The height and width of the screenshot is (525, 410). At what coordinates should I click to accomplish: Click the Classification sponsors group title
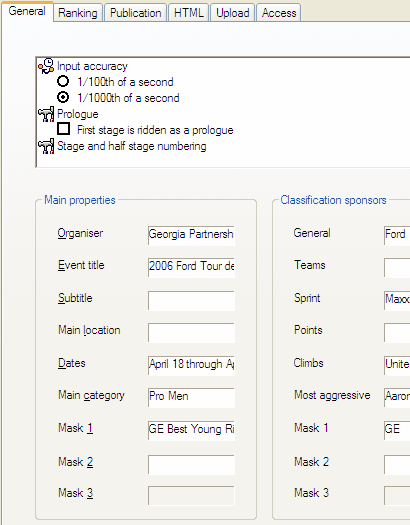333,200
